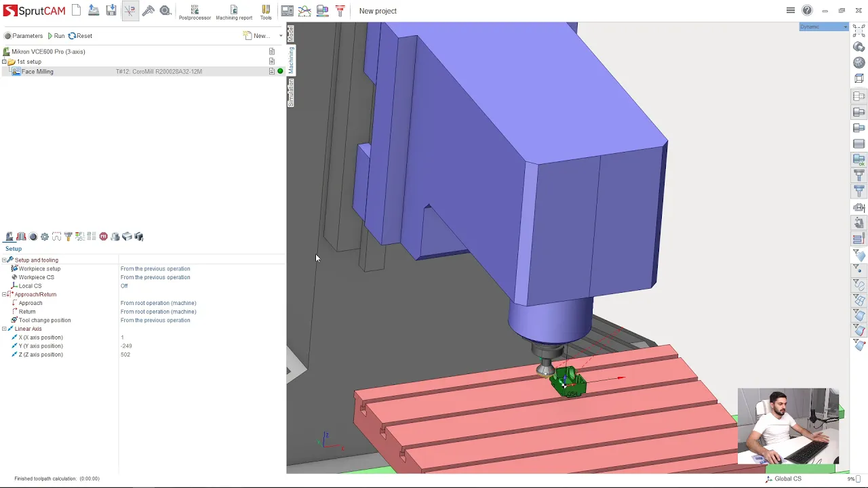Switch to wireframe box view icon
This screenshot has height=488, width=868.
pyautogui.click(x=859, y=79)
